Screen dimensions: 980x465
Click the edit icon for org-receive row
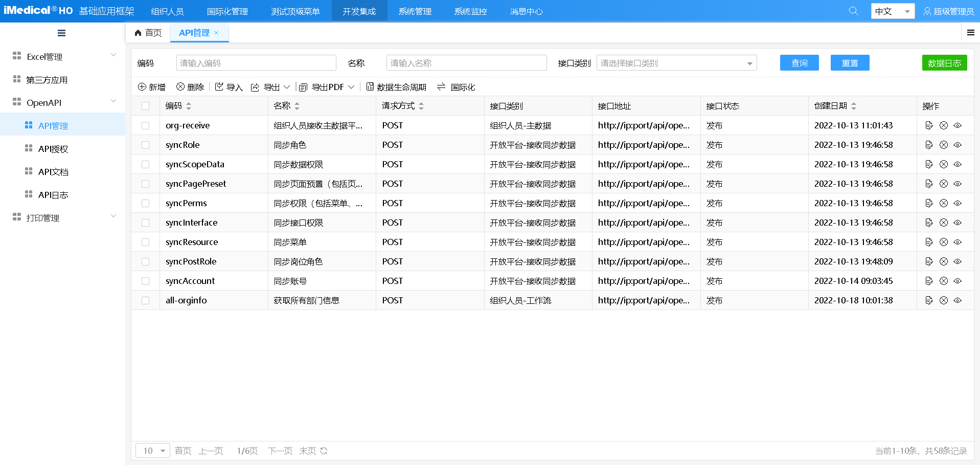coord(929,125)
